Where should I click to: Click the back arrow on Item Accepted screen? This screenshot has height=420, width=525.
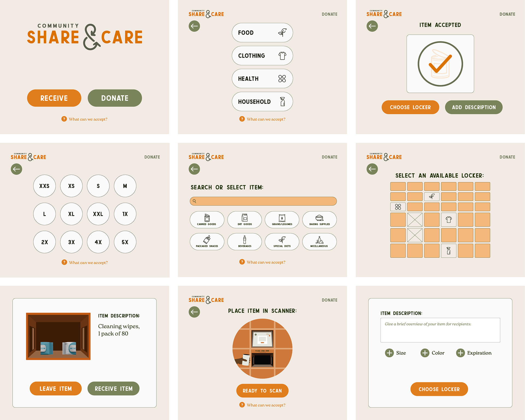[x=372, y=26]
